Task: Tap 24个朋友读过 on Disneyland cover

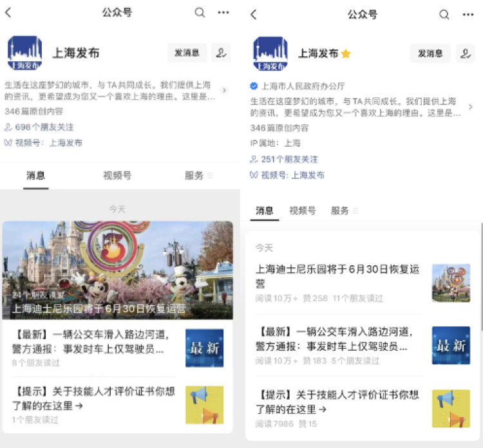Action: coord(38,295)
